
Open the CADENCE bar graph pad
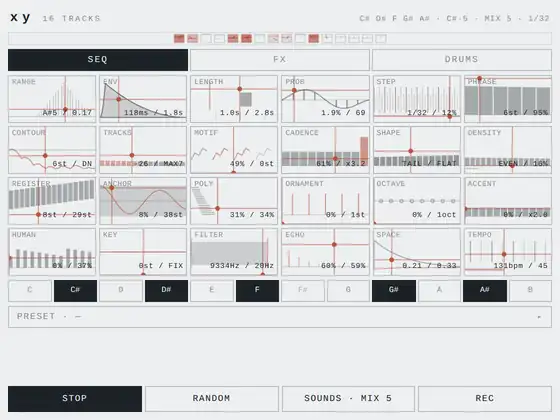pos(325,150)
